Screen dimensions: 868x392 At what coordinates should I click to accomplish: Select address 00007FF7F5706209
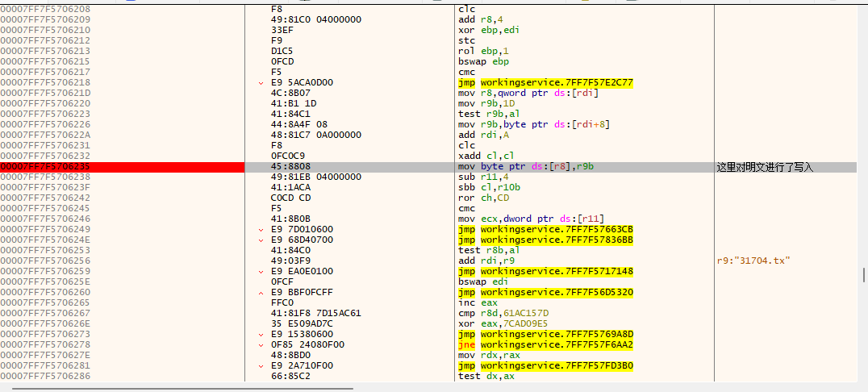[45, 19]
